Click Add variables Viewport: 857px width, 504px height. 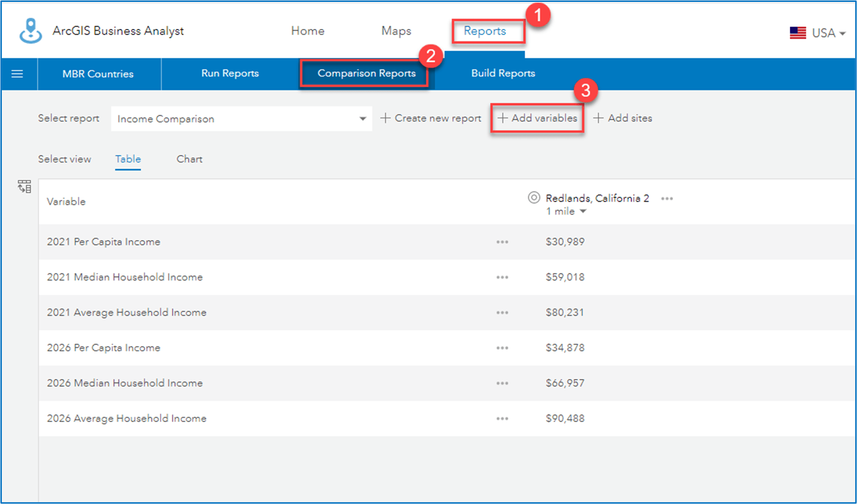click(537, 118)
